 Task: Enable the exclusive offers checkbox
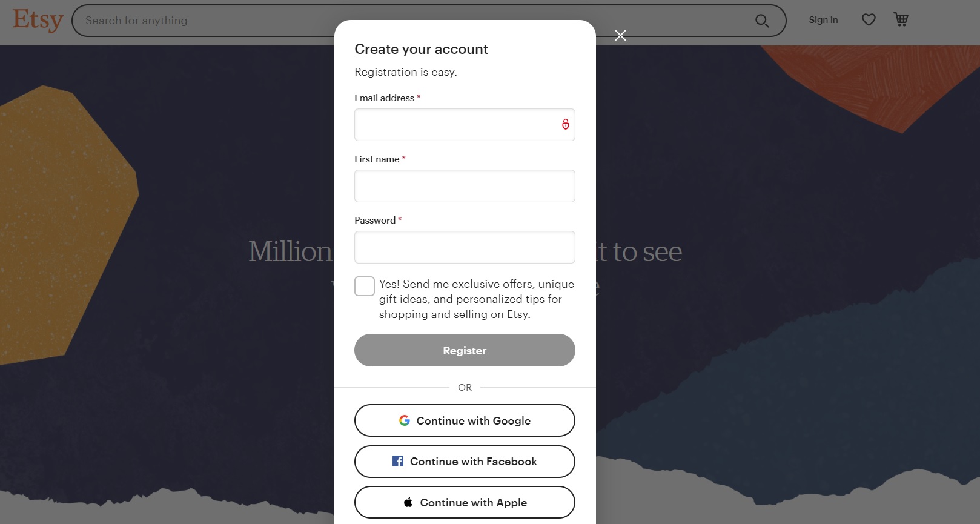[x=365, y=286]
